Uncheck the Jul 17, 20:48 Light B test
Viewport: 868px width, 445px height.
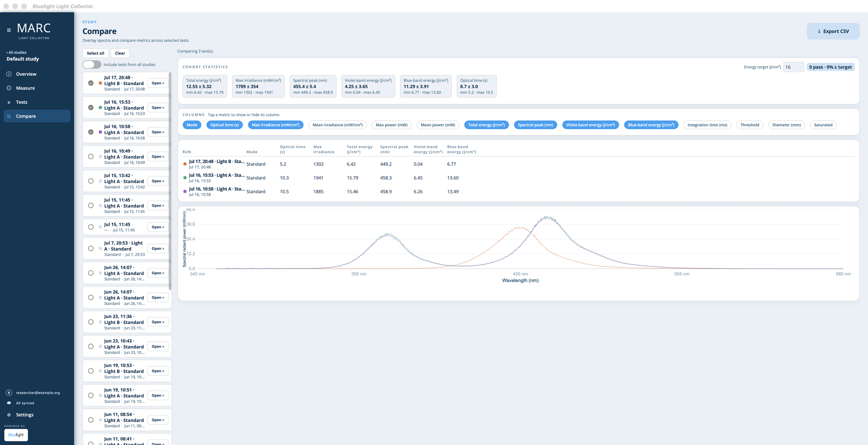point(91,83)
